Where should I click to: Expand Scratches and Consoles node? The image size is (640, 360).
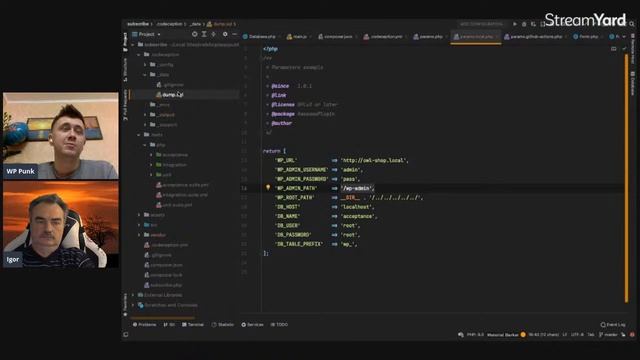coord(133,305)
